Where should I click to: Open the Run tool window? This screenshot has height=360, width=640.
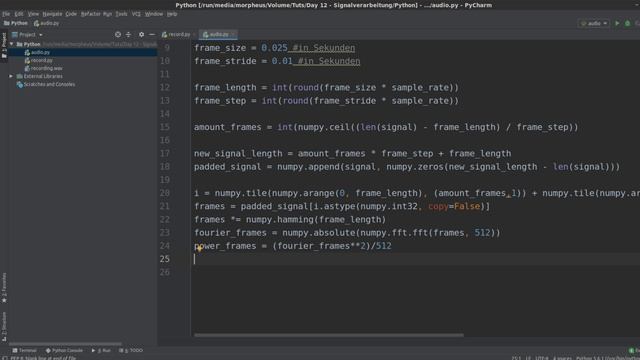point(101,350)
